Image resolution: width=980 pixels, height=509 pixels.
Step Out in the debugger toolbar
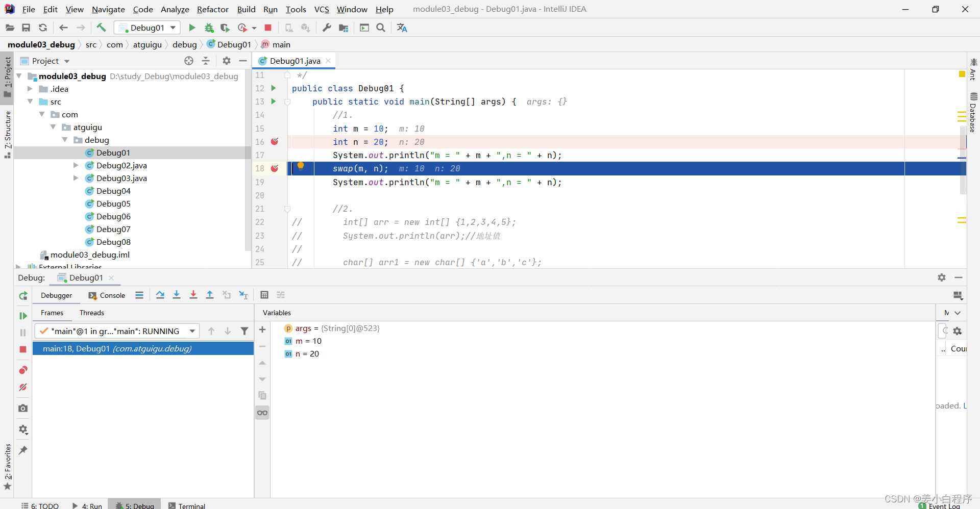pos(210,295)
